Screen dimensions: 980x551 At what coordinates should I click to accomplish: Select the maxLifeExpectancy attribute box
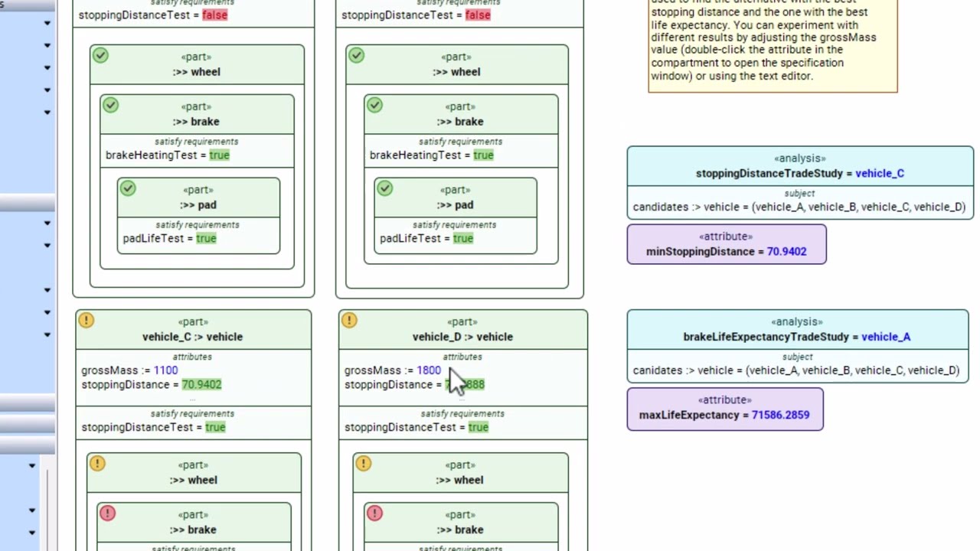click(x=725, y=409)
